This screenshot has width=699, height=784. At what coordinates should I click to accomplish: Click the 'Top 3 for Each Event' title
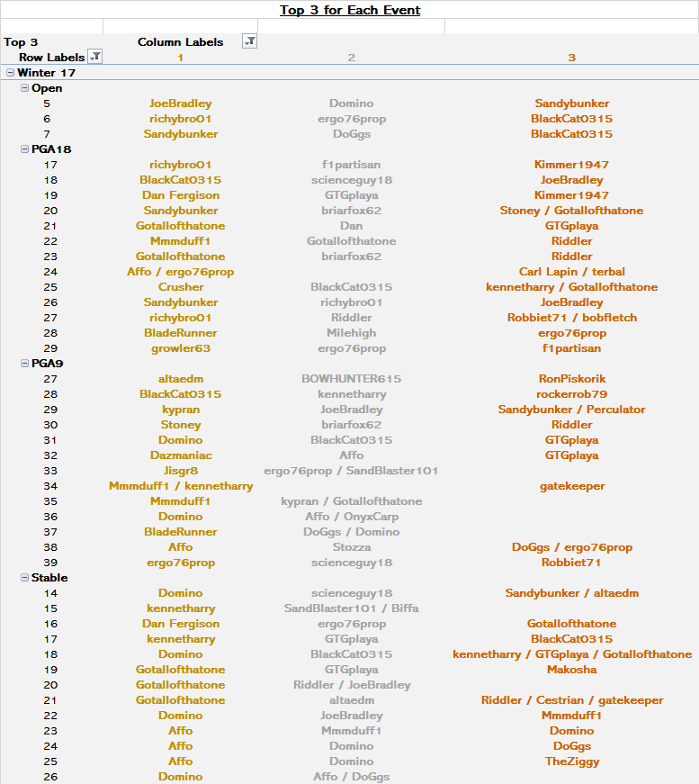[x=350, y=10]
